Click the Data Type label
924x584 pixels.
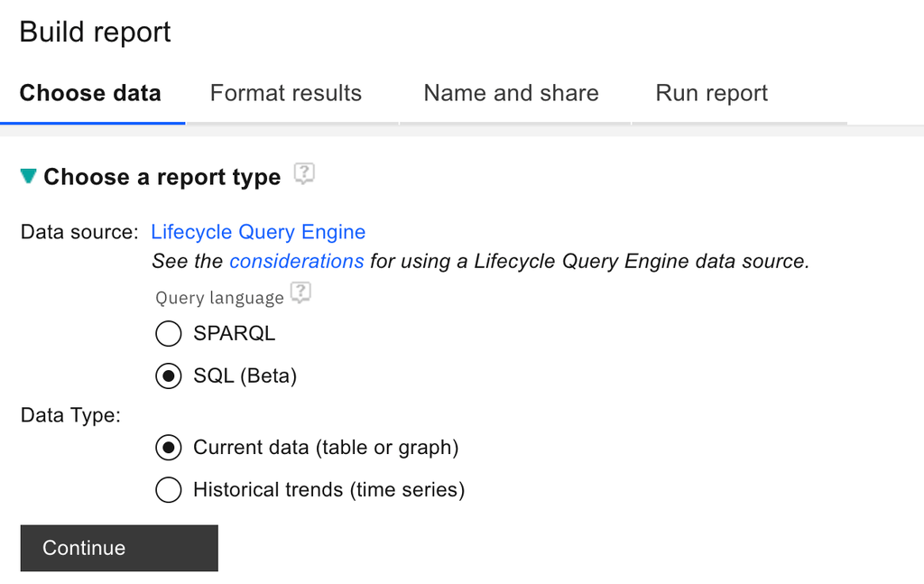[x=70, y=416]
